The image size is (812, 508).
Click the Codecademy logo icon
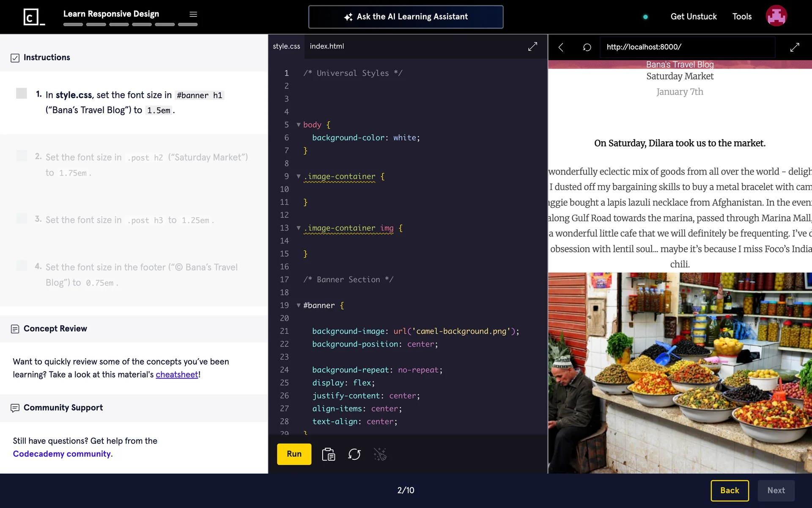pos(33,17)
